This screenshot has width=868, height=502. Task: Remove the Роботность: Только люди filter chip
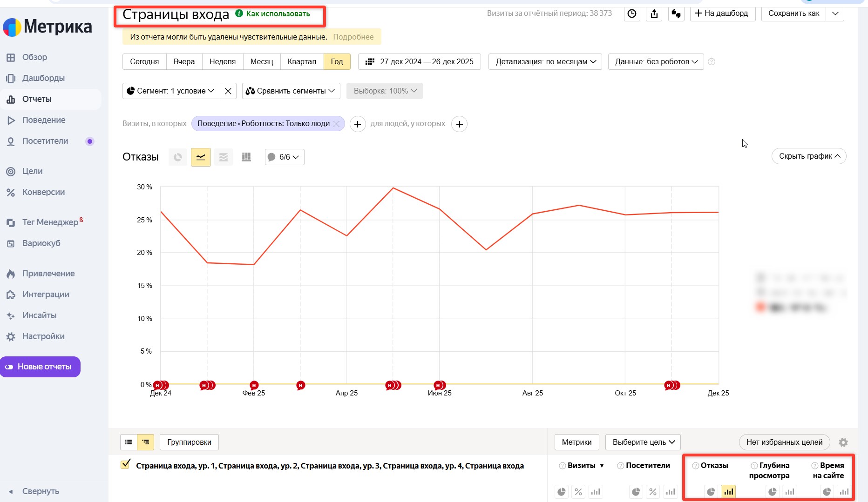click(x=337, y=124)
